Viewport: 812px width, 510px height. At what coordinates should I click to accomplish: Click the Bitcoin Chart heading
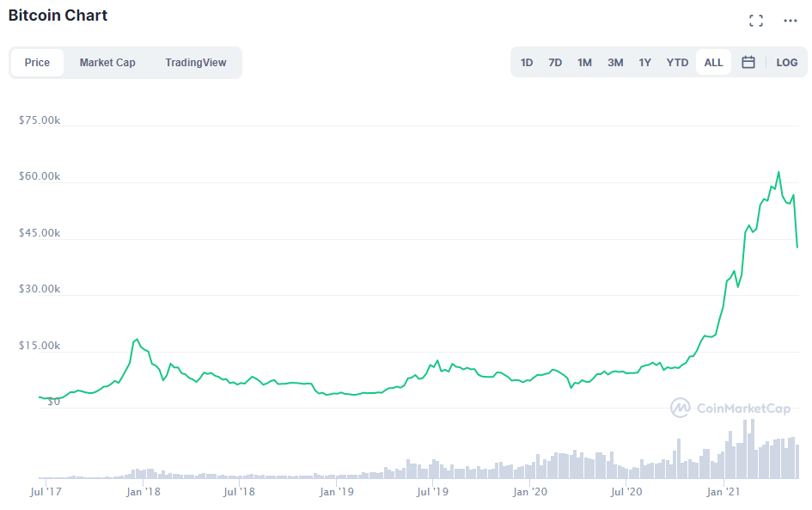click(x=58, y=15)
